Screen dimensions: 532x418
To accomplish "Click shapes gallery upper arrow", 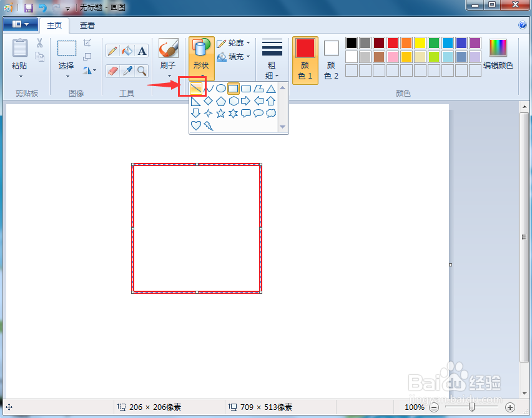I will click(x=283, y=88).
